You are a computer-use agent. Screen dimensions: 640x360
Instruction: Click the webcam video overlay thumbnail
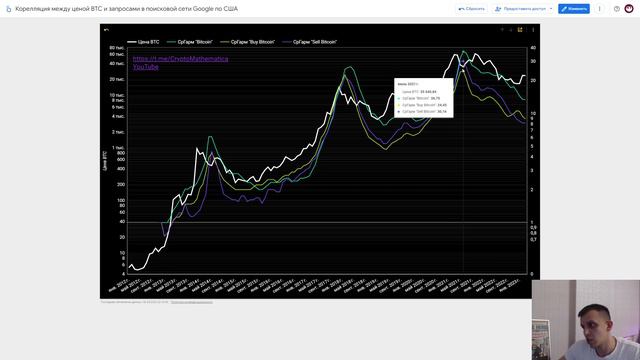coord(586,320)
